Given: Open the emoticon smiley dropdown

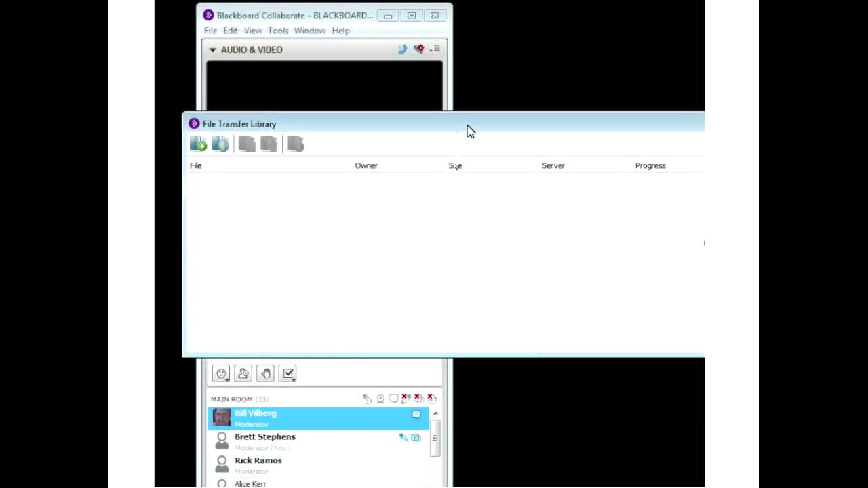Looking at the screenshot, I should [x=221, y=373].
